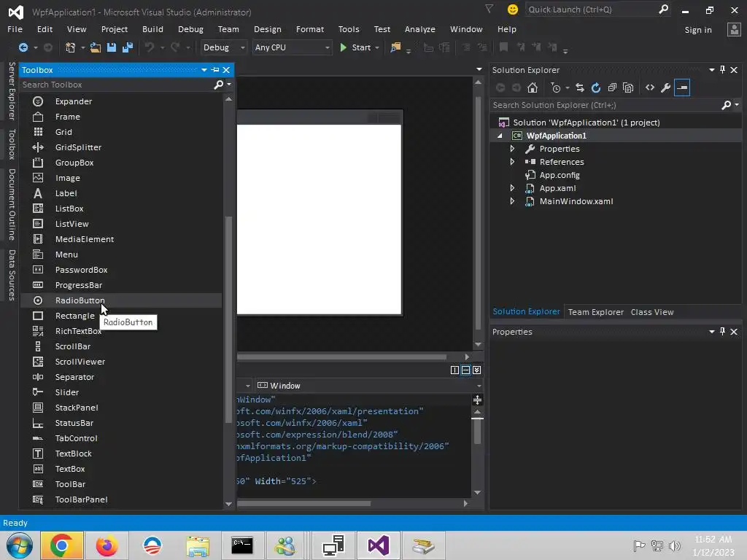
Task: Open the Any CPU platform dropdown
Action: pyautogui.click(x=292, y=47)
